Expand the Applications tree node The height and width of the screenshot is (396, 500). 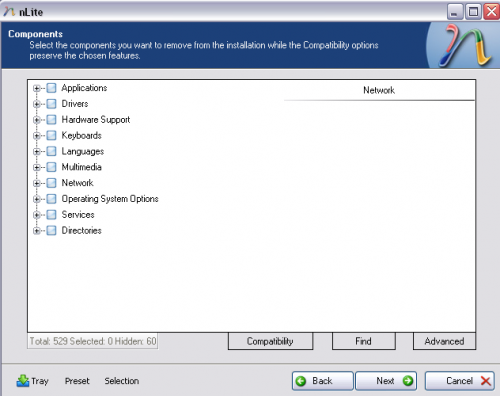pos(36,88)
